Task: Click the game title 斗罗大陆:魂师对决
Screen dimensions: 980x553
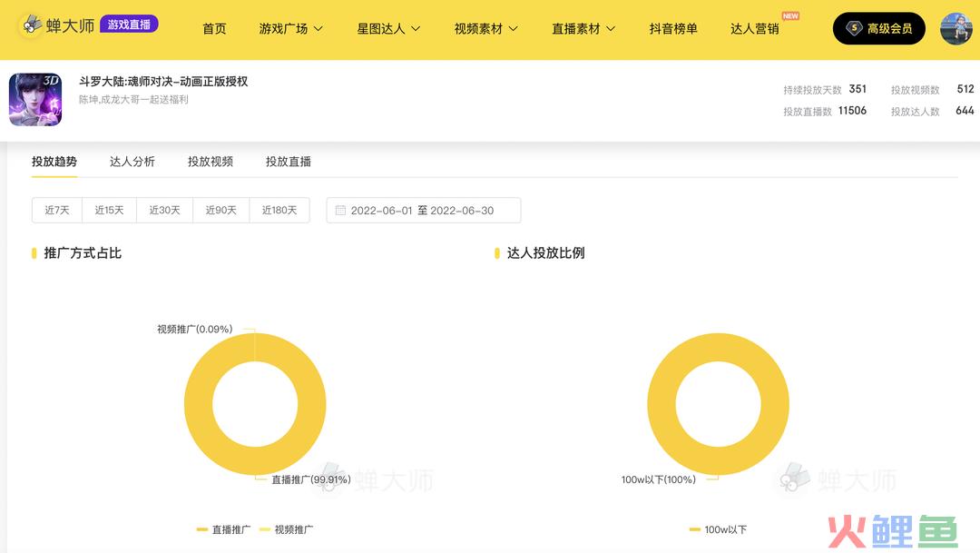Action: (163, 82)
